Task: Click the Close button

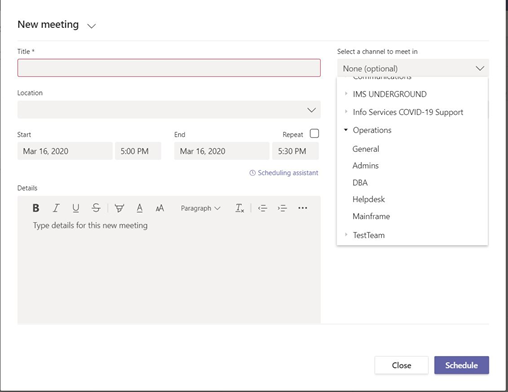Action: point(401,365)
